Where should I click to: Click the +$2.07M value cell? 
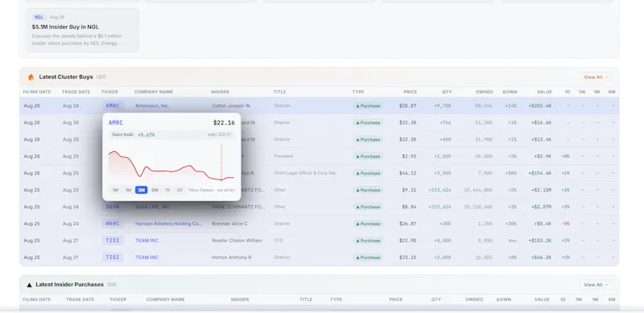[542, 207]
